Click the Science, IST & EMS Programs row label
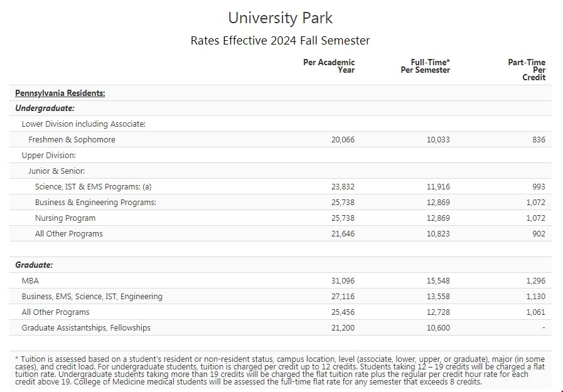The image size is (563, 392). pos(93,187)
